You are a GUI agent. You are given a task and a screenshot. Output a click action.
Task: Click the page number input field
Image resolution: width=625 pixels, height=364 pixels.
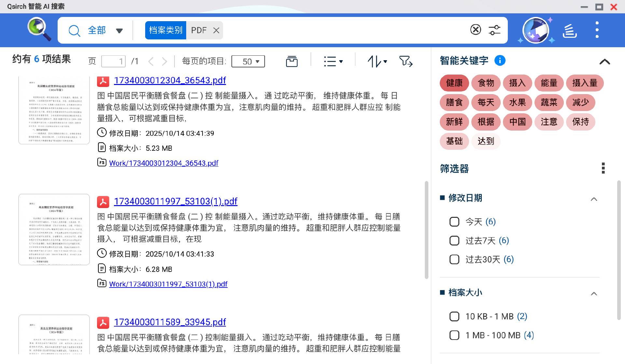pos(113,61)
